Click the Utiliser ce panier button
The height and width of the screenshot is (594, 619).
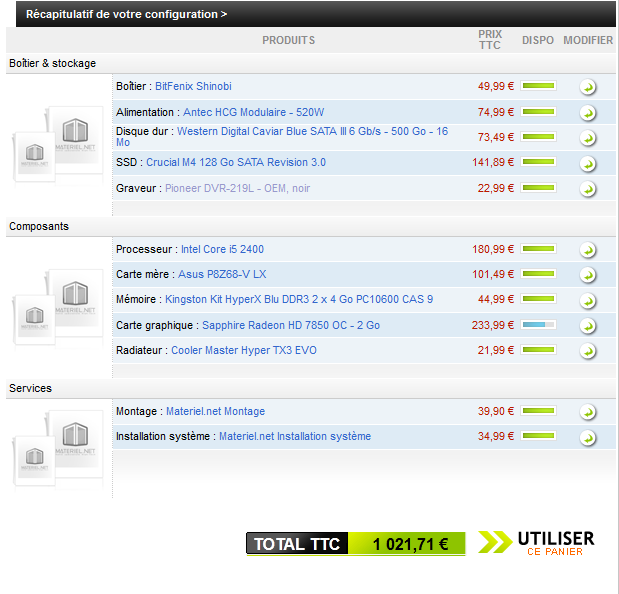(x=538, y=543)
